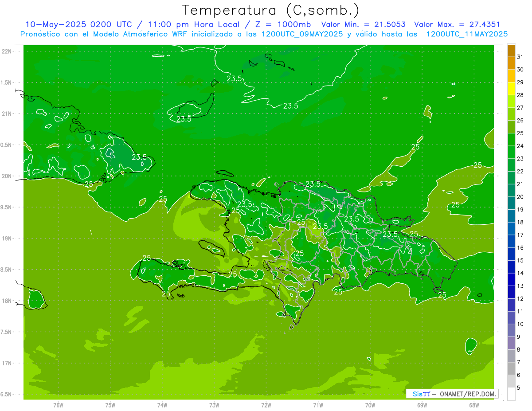Click the valid-until time '1200UTC_11MAY2025'
The height and width of the screenshot is (411, 532).
(467, 34)
